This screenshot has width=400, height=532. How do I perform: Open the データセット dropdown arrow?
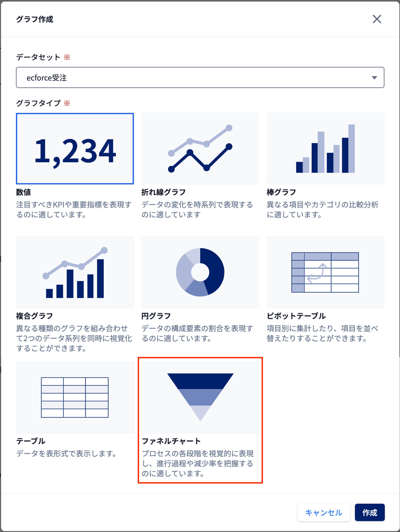pos(374,78)
